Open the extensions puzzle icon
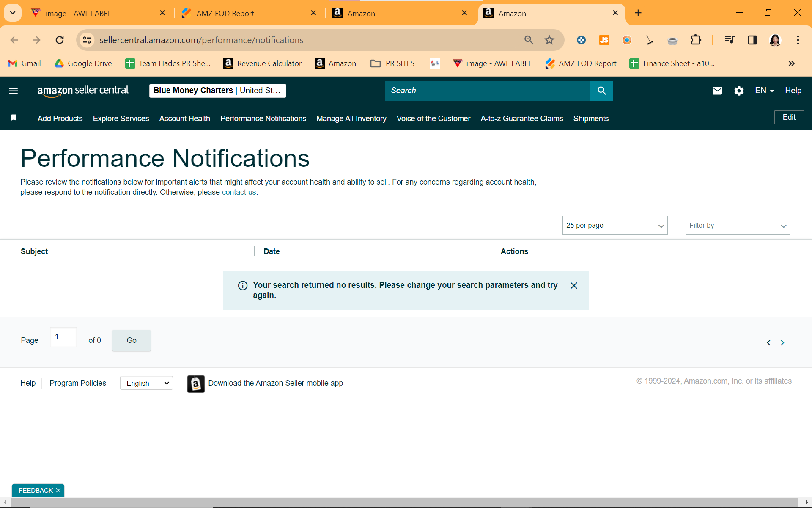 tap(695, 40)
